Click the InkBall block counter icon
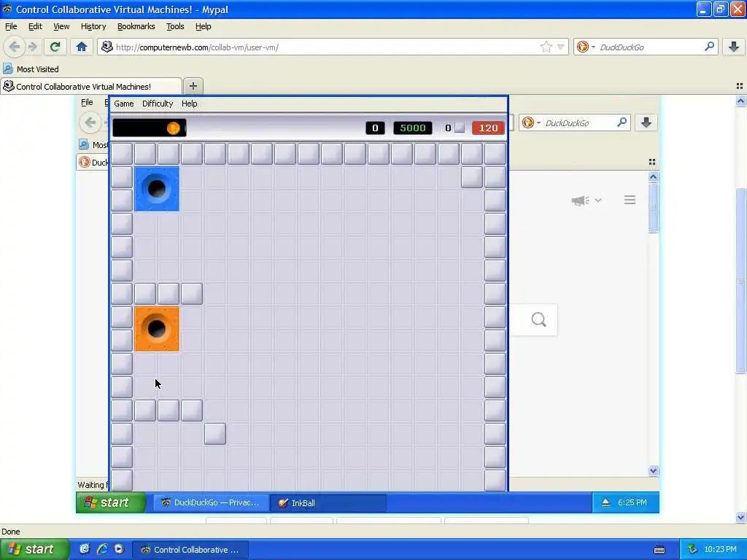The image size is (747, 560). (460, 128)
